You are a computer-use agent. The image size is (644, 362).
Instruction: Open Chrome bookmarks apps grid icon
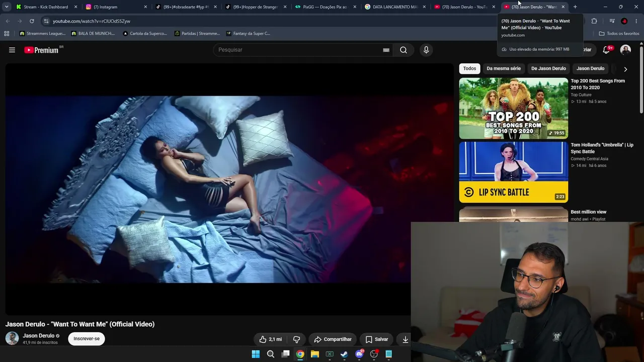click(7, 34)
